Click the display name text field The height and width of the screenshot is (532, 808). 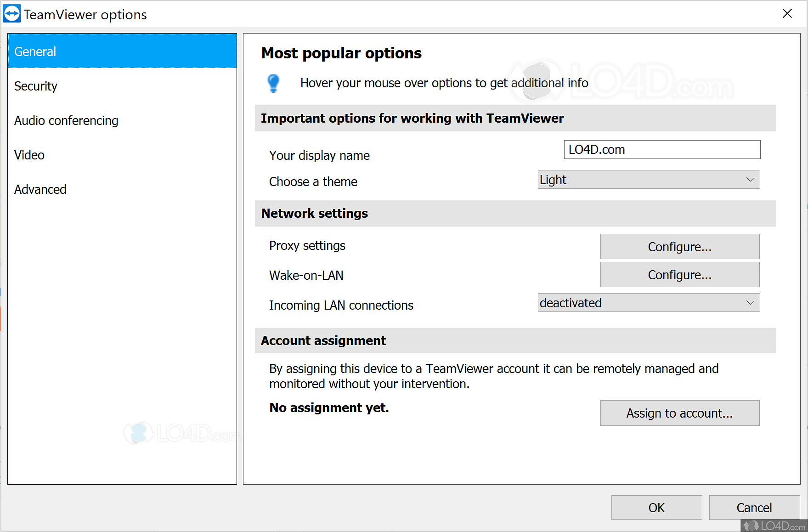pyautogui.click(x=661, y=150)
